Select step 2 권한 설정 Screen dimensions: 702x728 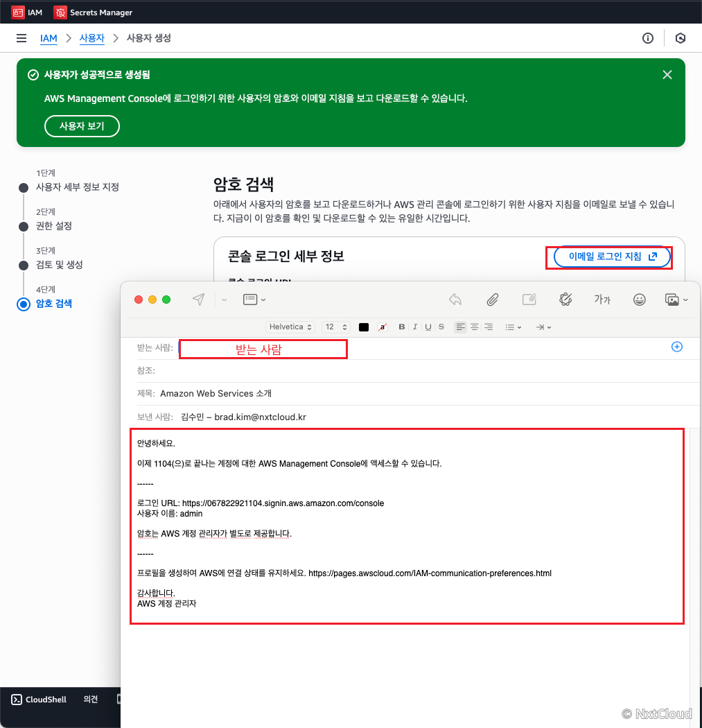[x=54, y=226]
